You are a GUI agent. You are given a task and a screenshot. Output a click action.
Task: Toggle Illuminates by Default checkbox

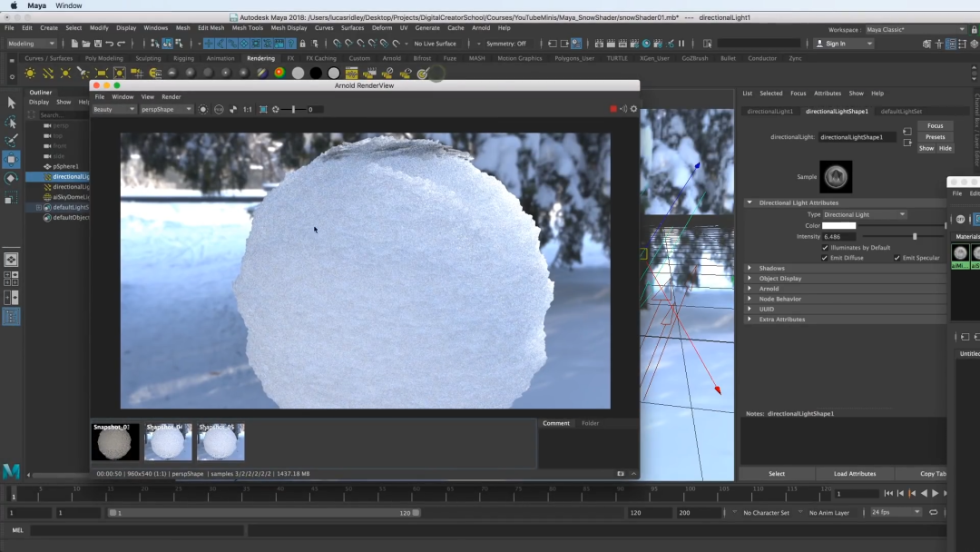click(x=825, y=248)
